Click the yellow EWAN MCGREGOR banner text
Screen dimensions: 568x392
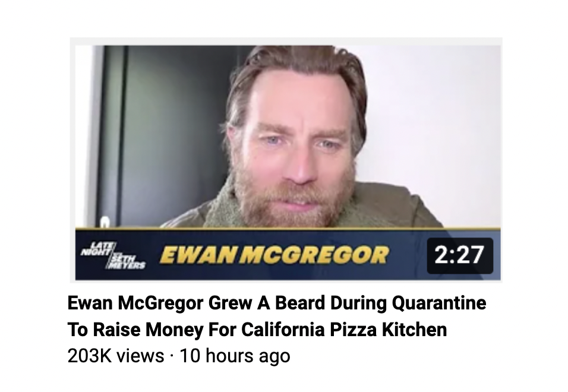(x=274, y=255)
